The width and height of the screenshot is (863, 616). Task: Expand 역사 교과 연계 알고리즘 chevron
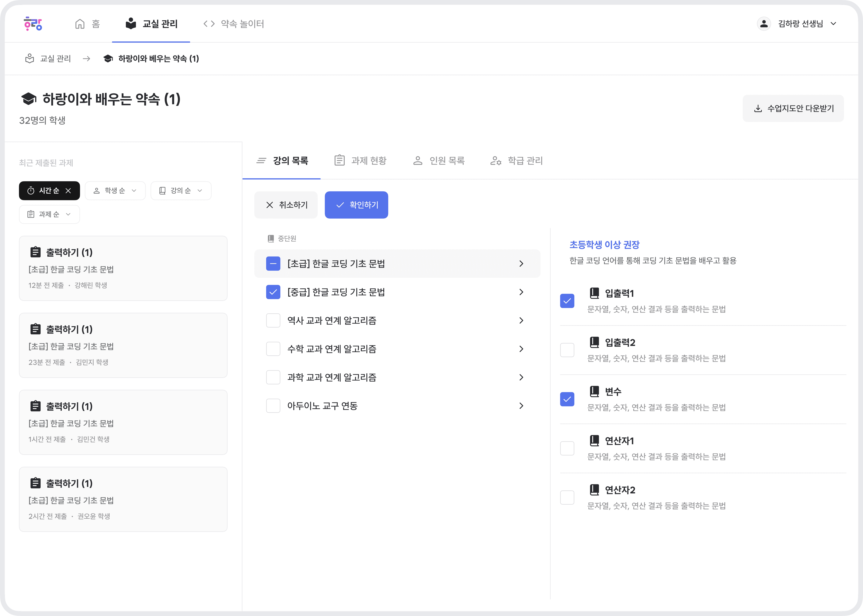521,321
